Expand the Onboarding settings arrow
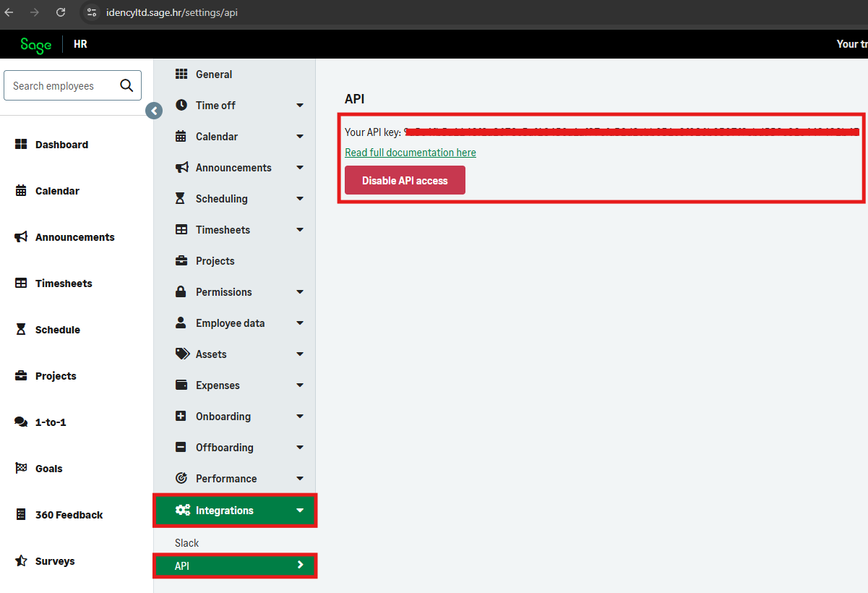 tap(300, 417)
